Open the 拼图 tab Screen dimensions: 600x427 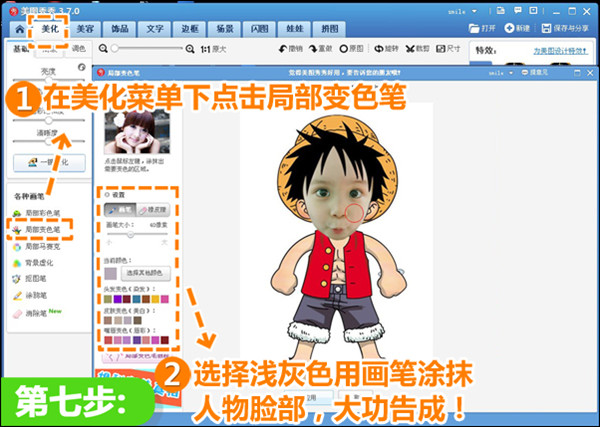click(x=329, y=29)
